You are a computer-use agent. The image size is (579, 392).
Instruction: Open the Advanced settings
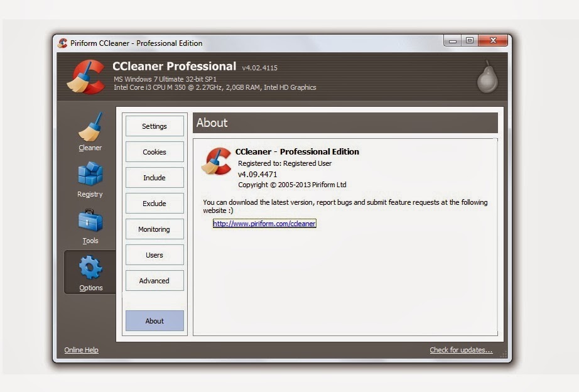pyautogui.click(x=154, y=280)
